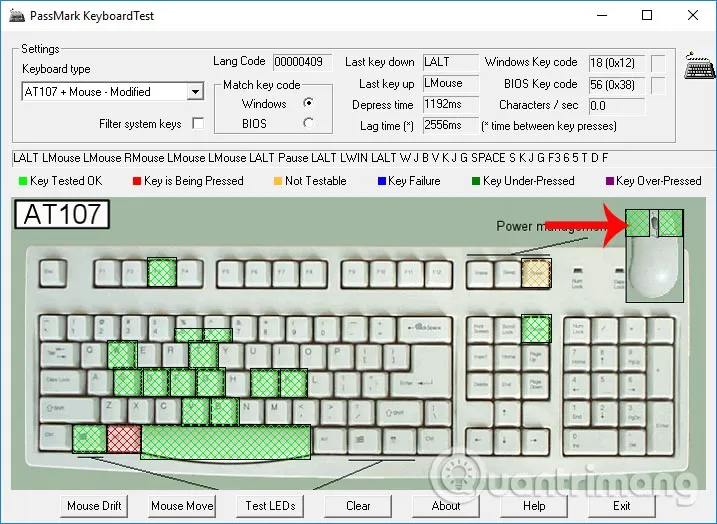717x524 pixels.
Task: Click the Tab key on keyboard image
Action: click(x=59, y=355)
